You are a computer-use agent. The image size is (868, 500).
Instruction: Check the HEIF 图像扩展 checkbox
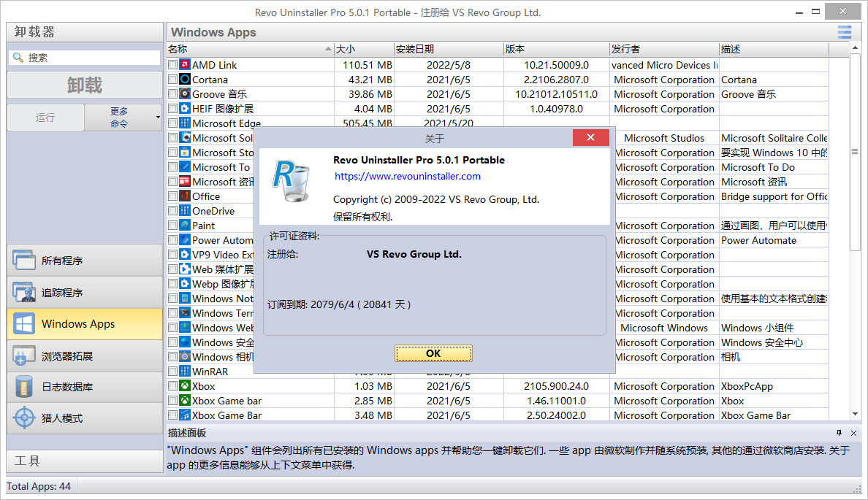click(172, 109)
